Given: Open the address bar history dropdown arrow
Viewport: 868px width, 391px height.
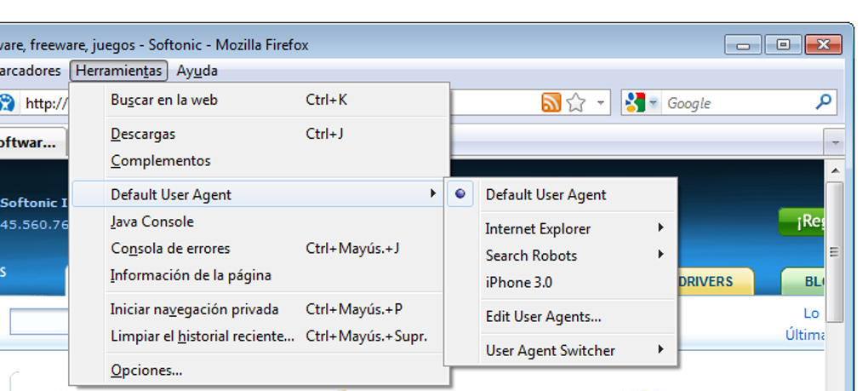Looking at the screenshot, I should 601,103.
